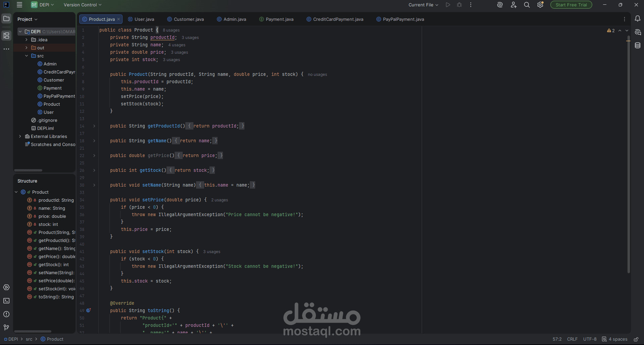Collapse Product node in Structure panel
This screenshot has width=644, height=345.
pos(16,192)
